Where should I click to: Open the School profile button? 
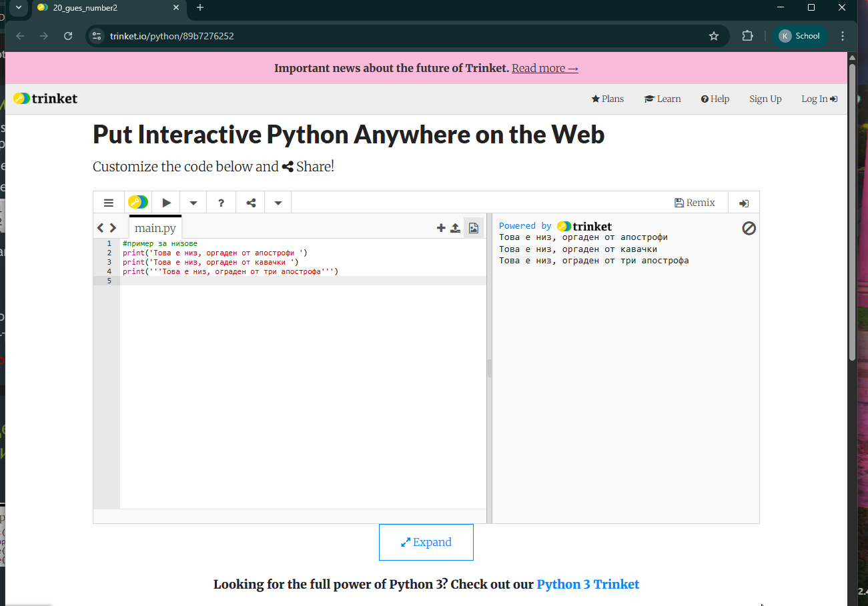click(x=800, y=36)
